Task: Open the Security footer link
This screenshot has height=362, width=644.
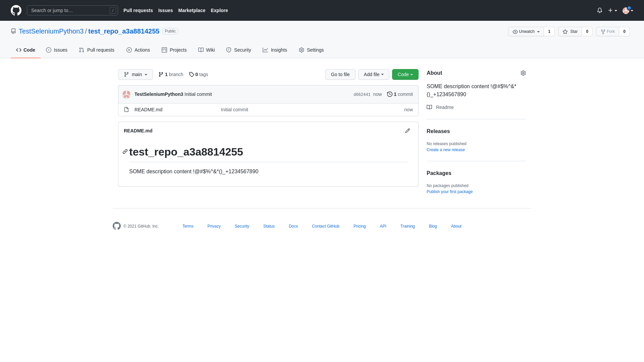Action: [x=242, y=226]
